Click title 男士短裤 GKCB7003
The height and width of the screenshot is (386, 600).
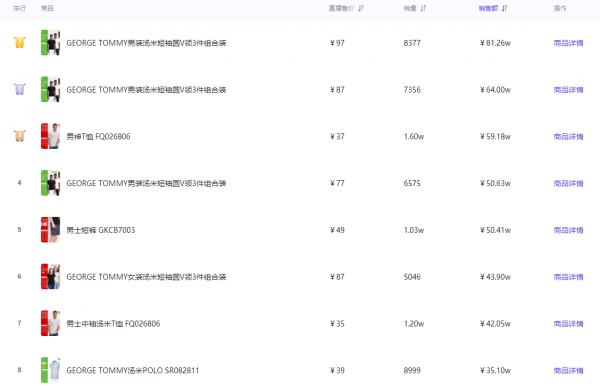[x=101, y=230]
